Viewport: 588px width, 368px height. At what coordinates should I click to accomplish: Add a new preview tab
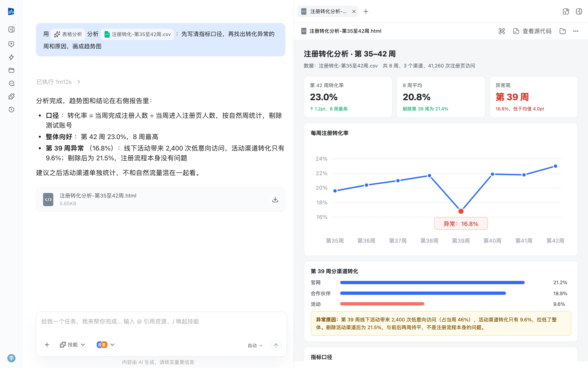(x=366, y=11)
